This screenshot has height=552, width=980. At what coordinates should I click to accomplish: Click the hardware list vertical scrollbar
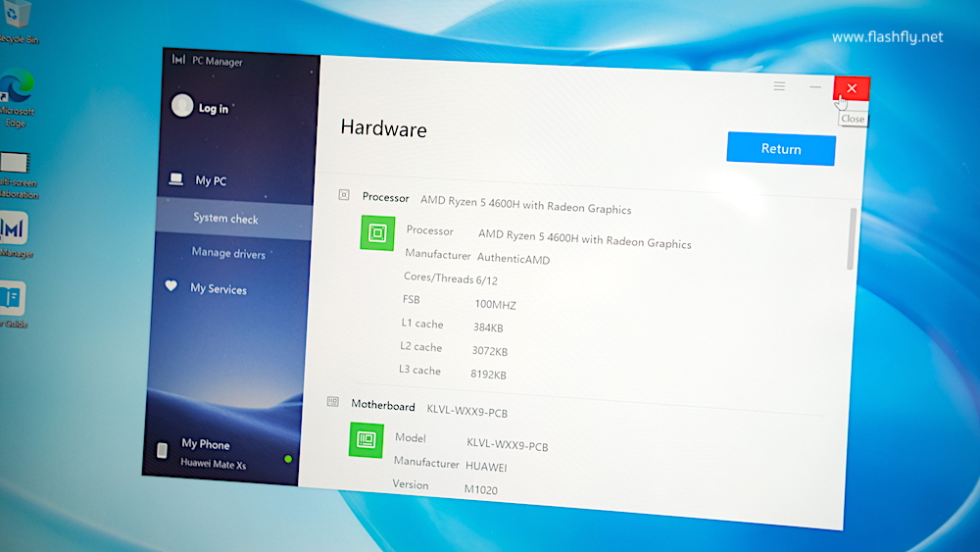click(853, 238)
